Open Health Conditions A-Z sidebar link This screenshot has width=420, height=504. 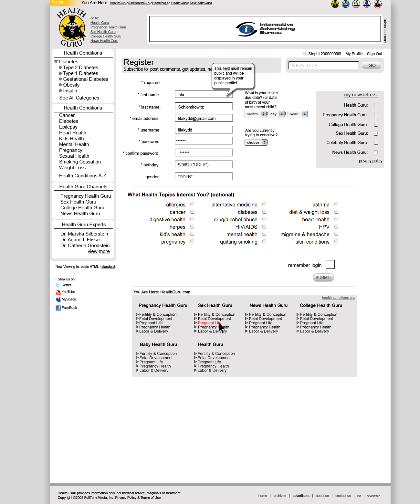pyautogui.click(x=83, y=176)
